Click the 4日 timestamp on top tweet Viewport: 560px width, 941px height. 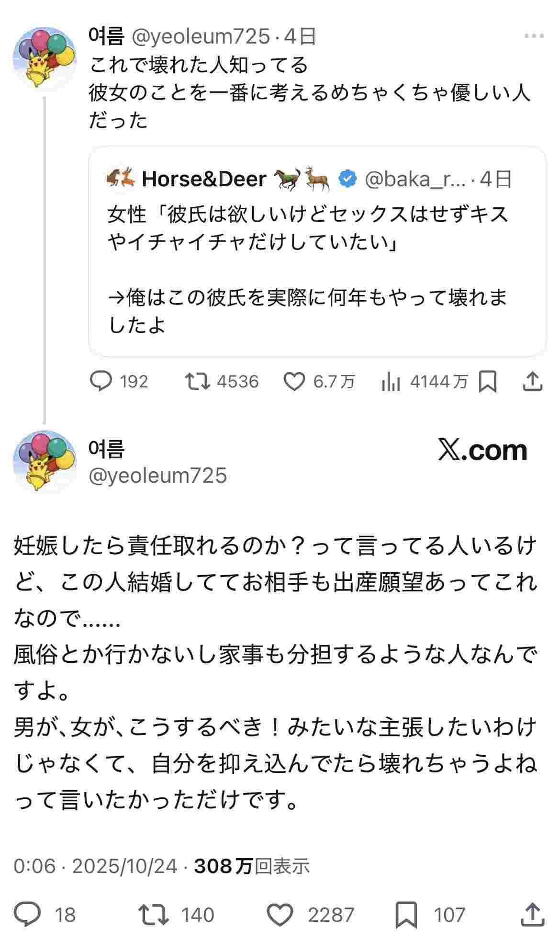(300, 36)
